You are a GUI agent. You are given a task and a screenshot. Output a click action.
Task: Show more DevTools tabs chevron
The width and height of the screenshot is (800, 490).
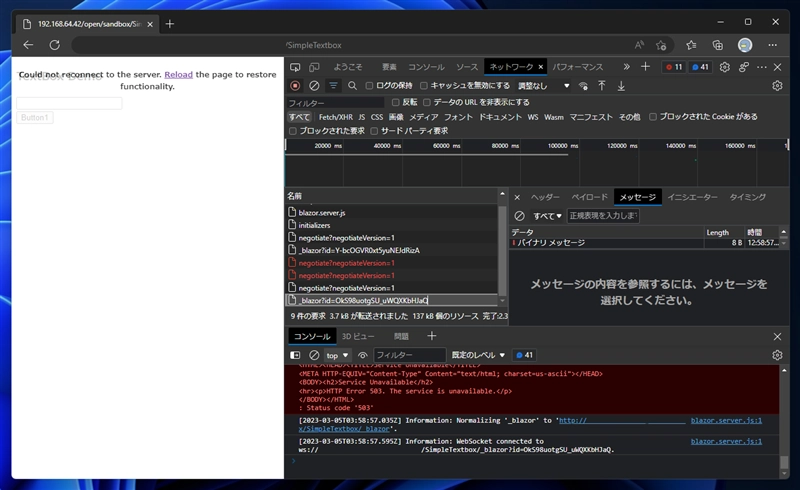[627, 67]
